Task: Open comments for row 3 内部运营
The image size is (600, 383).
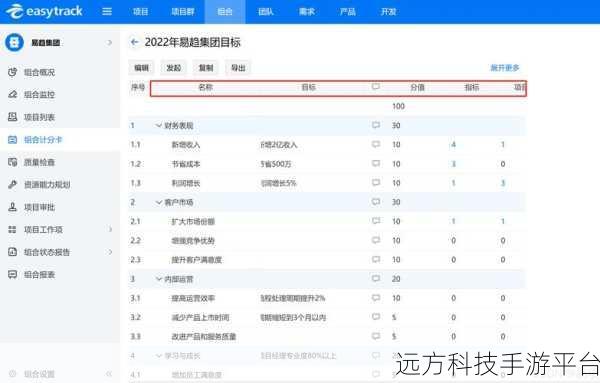Action: (x=376, y=279)
